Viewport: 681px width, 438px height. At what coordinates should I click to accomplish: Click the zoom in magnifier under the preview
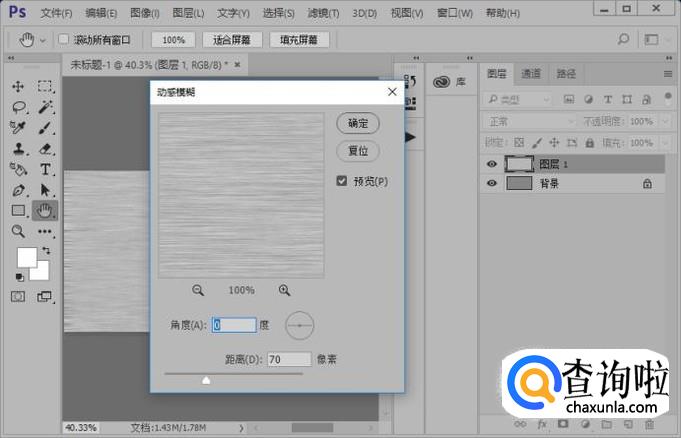point(285,290)
